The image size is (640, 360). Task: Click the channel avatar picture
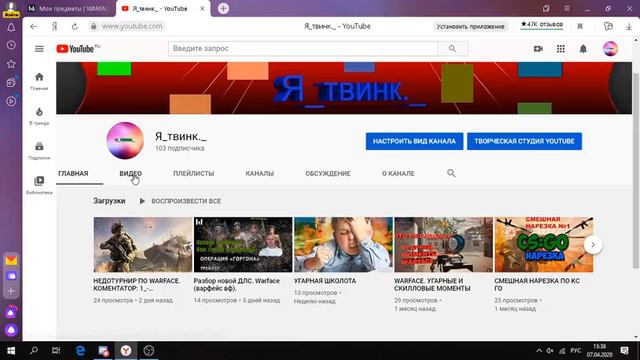tap(125, 140)
